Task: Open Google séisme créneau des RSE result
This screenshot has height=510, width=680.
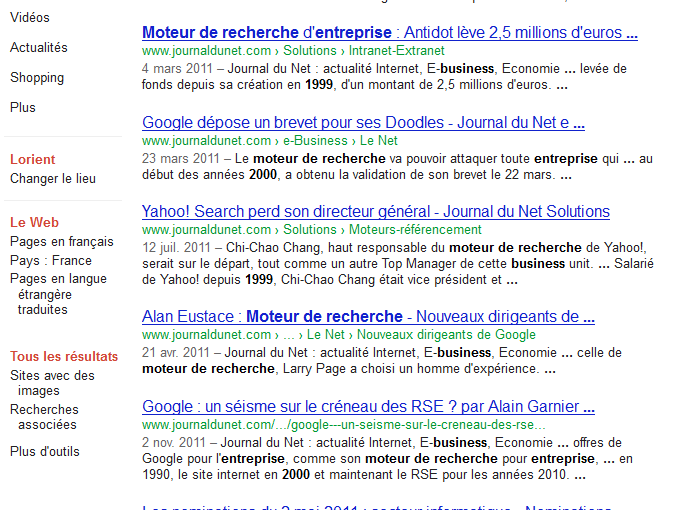Action: click(368, 406)
